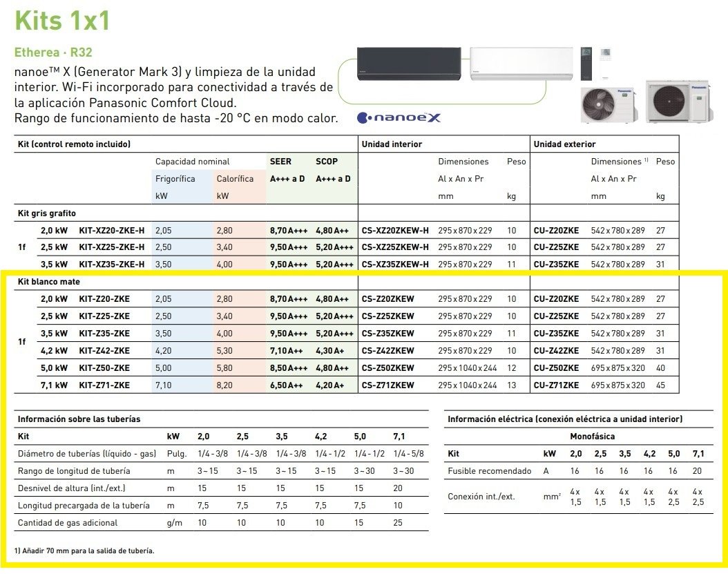Click the Información eléctrica heading
The height and width of the screenshot is (574, 728).
tap(565, 419)
